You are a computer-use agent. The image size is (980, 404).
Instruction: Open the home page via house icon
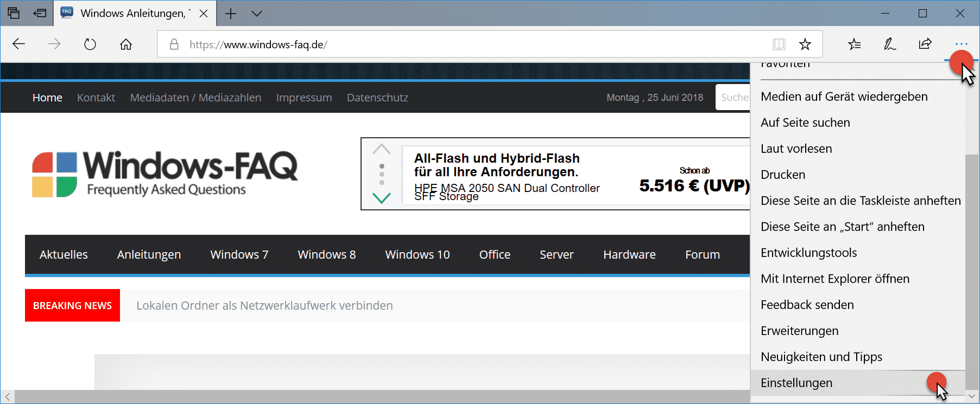pos(126,44)
